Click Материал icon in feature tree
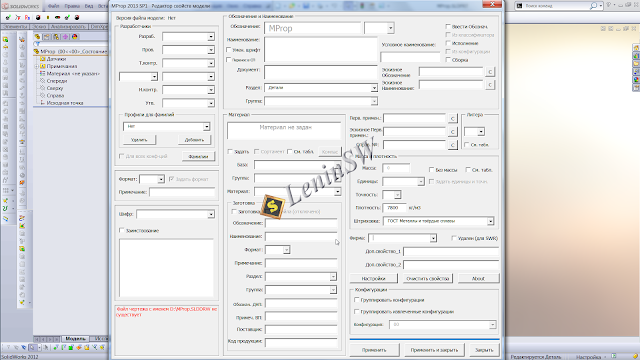The image size is (640, 360). [42, 73]
